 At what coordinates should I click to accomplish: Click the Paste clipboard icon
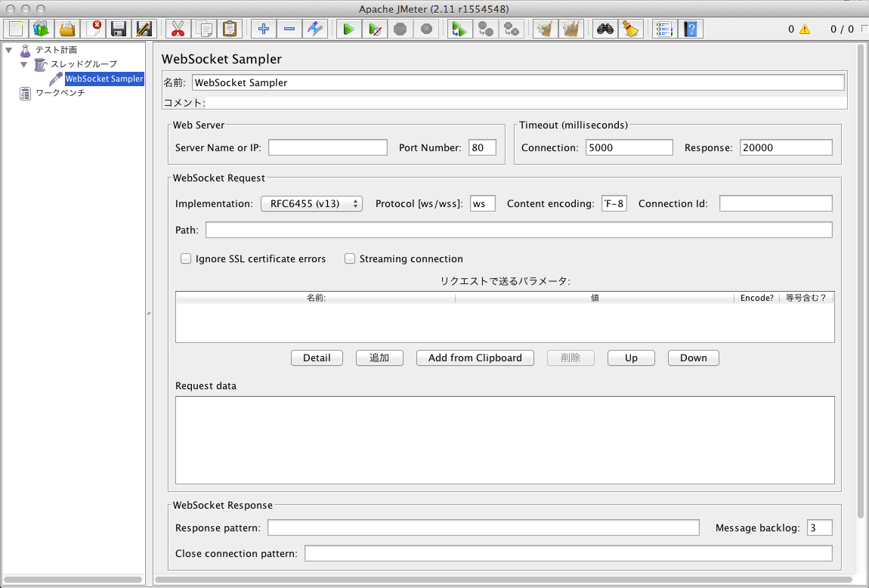229,29
